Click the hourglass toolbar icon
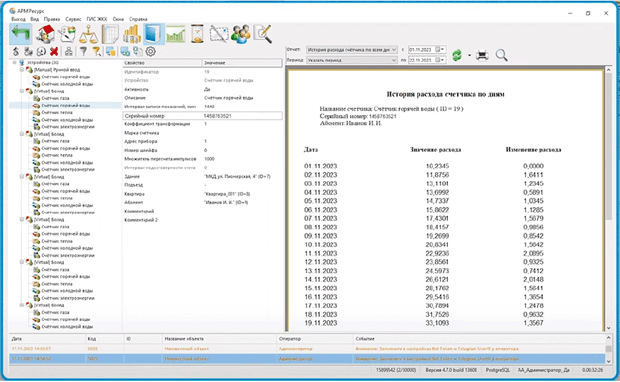This screenshot has width=620, height=382. coord(197,34)
